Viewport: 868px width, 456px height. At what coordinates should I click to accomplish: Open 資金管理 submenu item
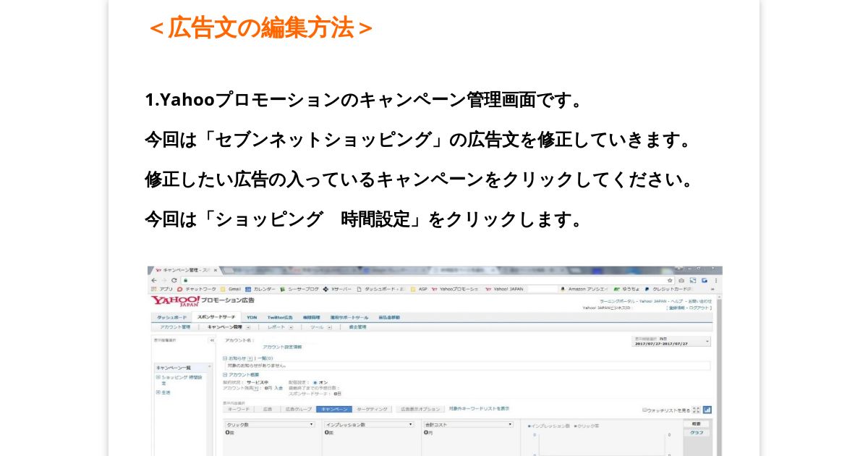coord(357,326)
